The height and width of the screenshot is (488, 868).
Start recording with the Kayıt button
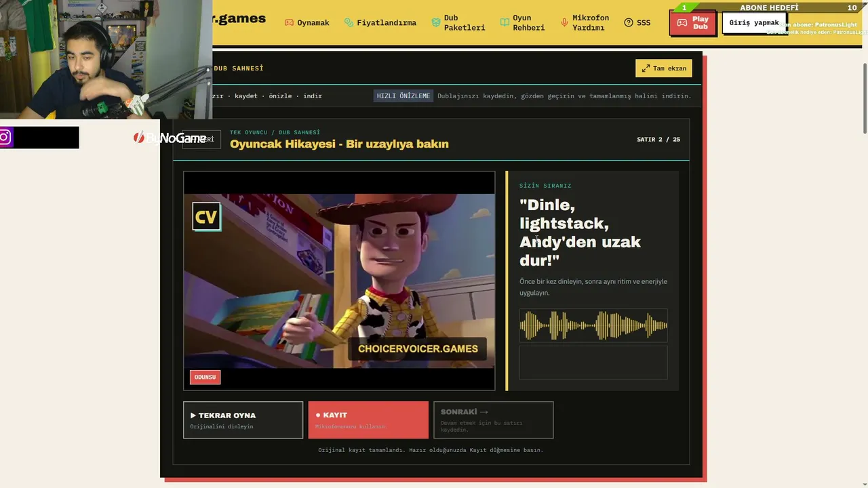tap(368, 420)
